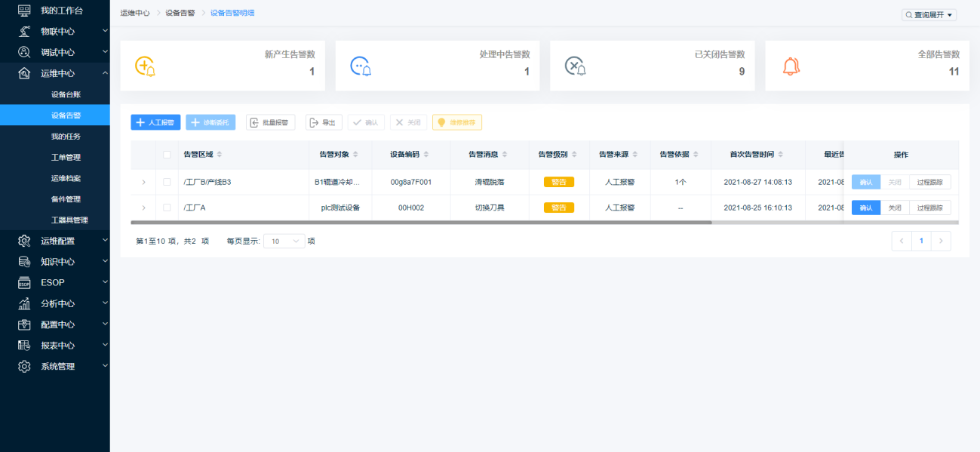Screen dimensions: 980x452
Task: Click the table's horizontal scrollbar
Action: tap(421, 223)
